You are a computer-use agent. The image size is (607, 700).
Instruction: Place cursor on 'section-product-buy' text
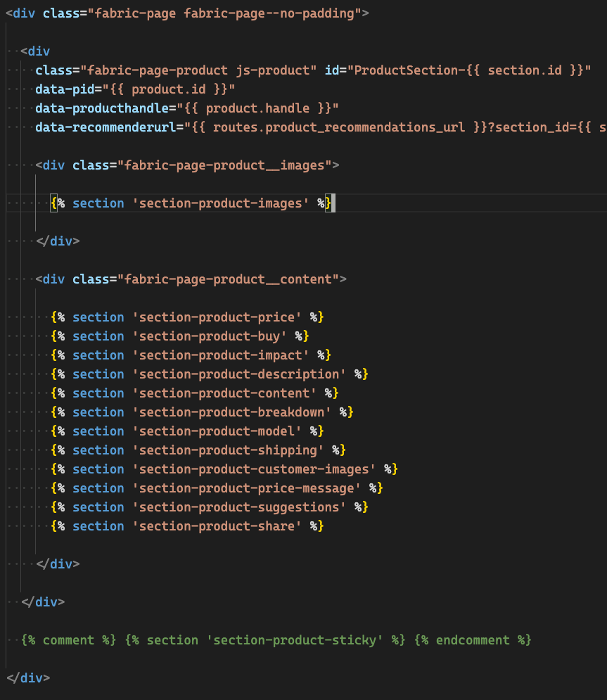coord(209,336)
